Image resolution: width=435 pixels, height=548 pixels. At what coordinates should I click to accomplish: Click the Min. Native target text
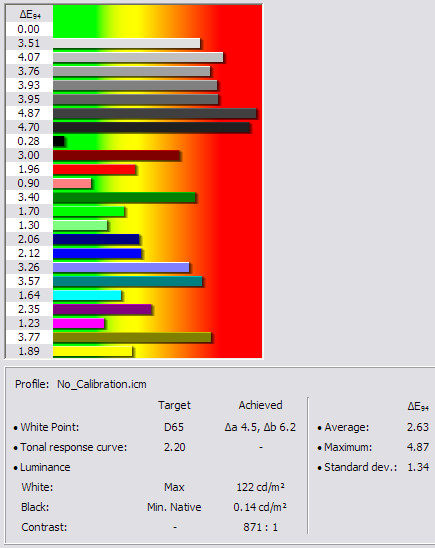click(174, 507)
